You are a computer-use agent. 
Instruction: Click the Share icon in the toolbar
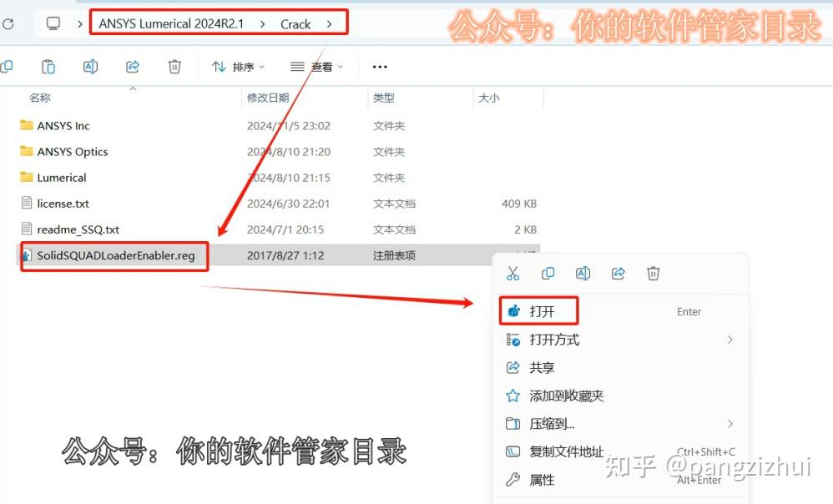click(132, 66)
